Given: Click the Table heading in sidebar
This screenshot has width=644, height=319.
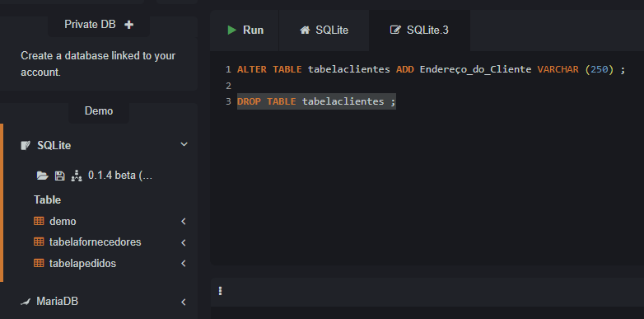Looking at the screenshot, I should (x=47, y=199).
